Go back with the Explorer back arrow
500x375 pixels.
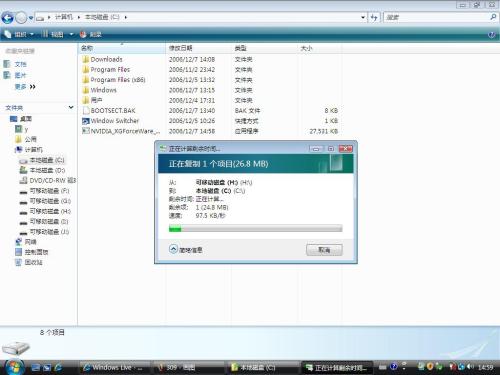click(x=7, y=18)
